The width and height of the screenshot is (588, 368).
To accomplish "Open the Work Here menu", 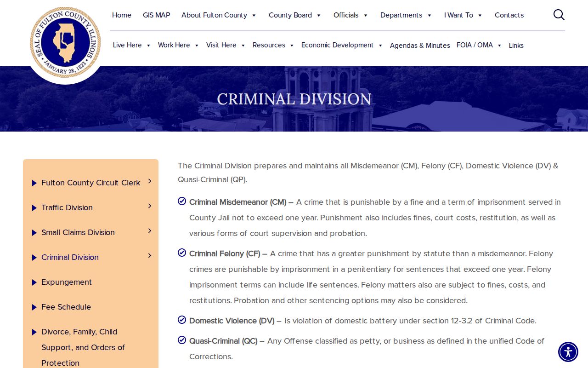I will 178,45.
